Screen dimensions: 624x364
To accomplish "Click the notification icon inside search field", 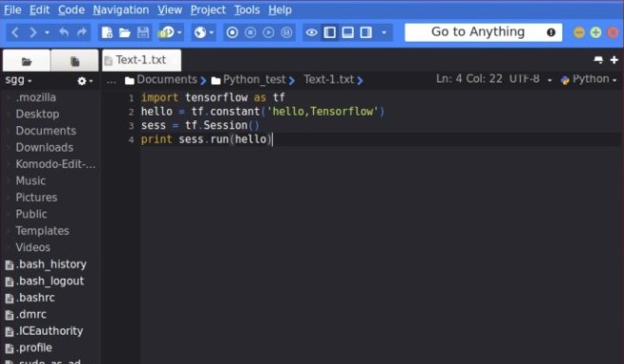I will tap(551, 32).
